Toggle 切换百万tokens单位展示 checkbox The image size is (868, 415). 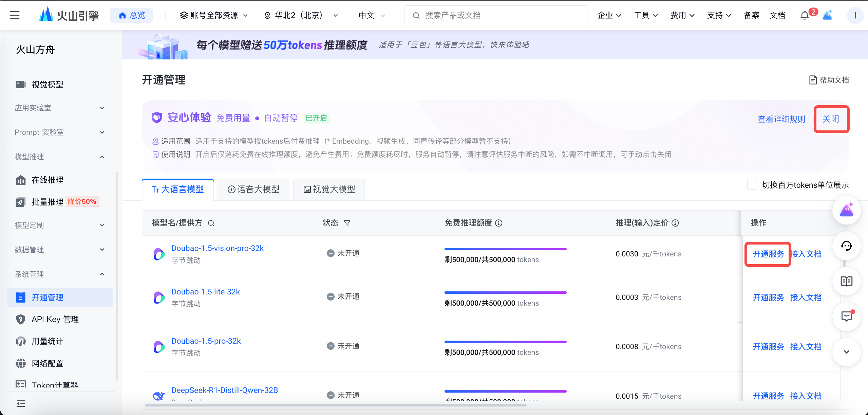(752, 185)
